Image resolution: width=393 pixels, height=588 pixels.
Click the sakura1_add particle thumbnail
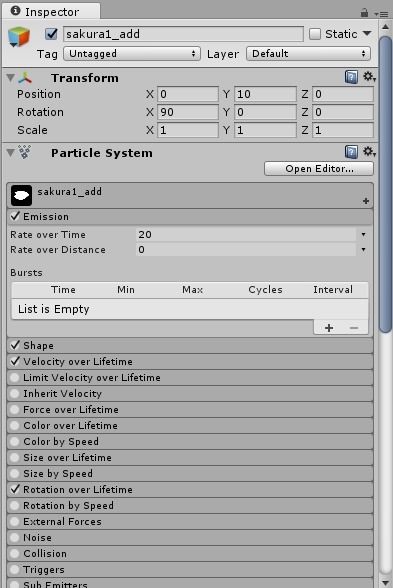click(21, 195)
